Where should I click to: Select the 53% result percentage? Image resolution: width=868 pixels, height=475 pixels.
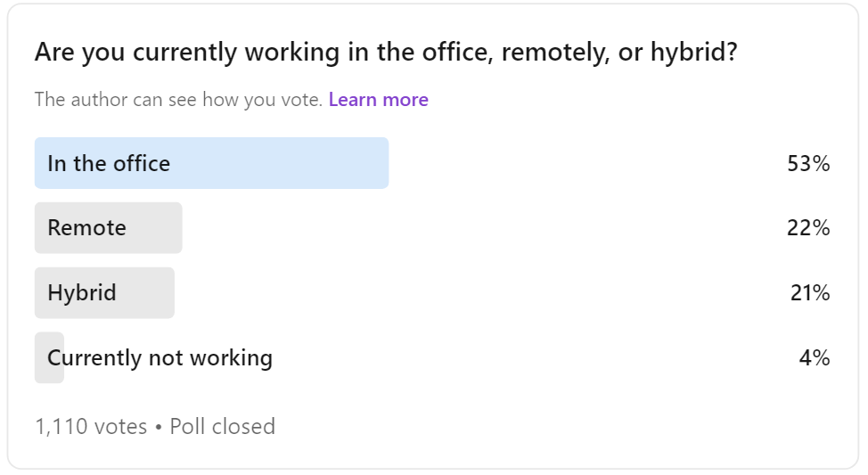point(808,163)
